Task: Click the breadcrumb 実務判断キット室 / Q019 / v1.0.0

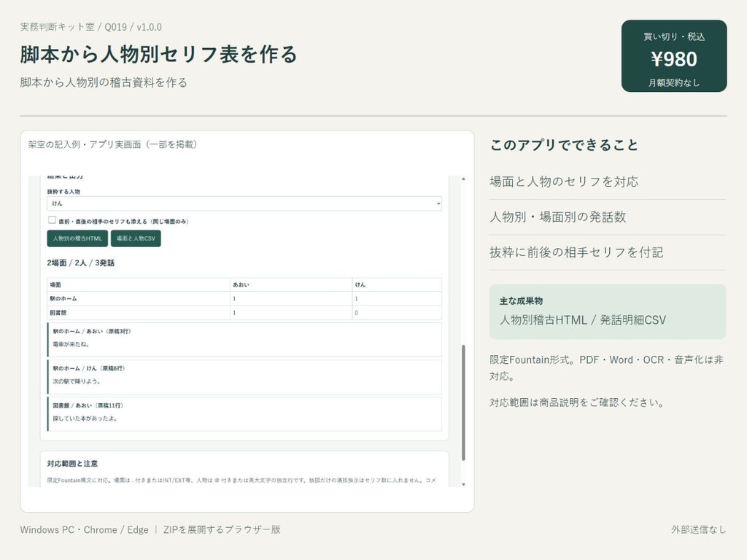Action: 91,27
